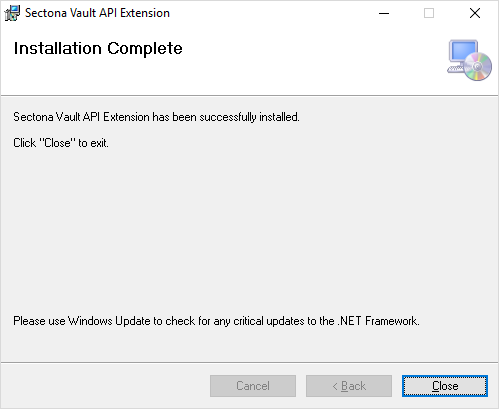499x409 pixels.
Task: Click the disabled Back button
Action: [x=349, y=386]
